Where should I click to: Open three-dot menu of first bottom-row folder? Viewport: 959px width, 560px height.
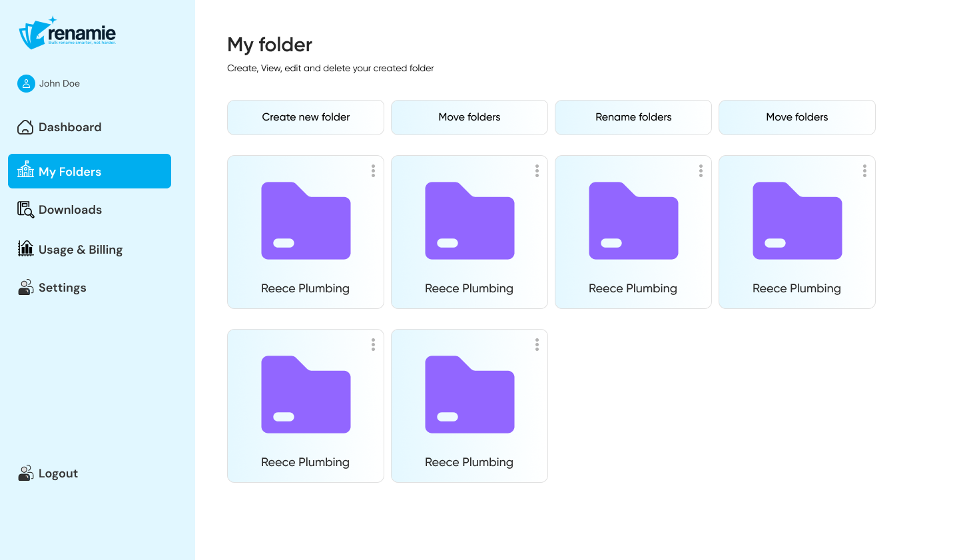coord(373,345)
